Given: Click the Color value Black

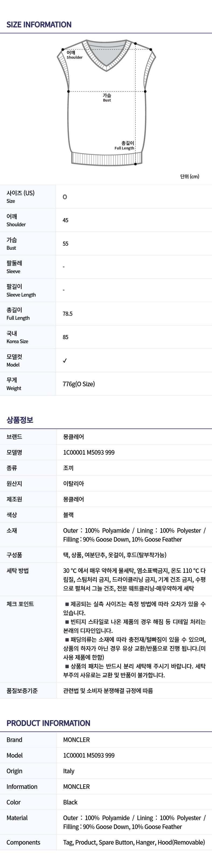Looking at the screenshot, I should [70, 802].
